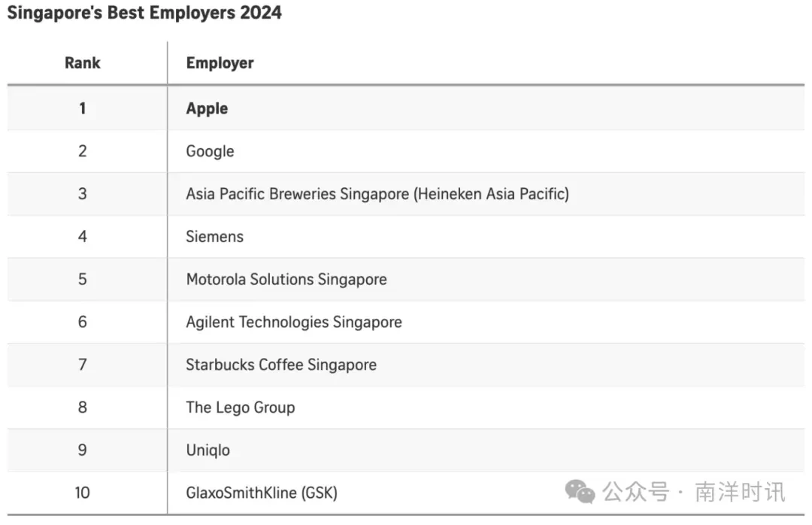Click the Employer column header

220,63
